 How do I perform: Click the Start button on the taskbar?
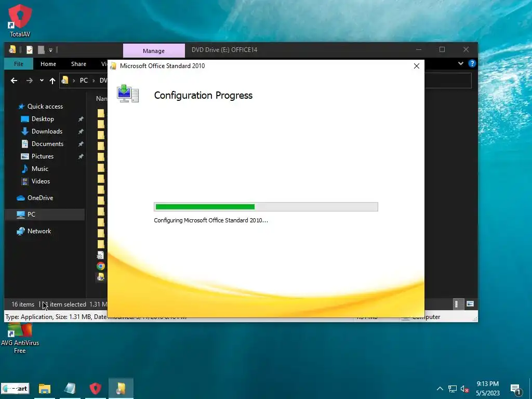pos(15,389)
